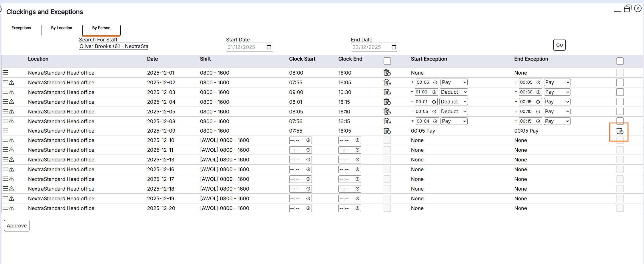Click the trash icon beside 16:05 on 2025-12-09

pyautogui.click(x=387, y=131)
